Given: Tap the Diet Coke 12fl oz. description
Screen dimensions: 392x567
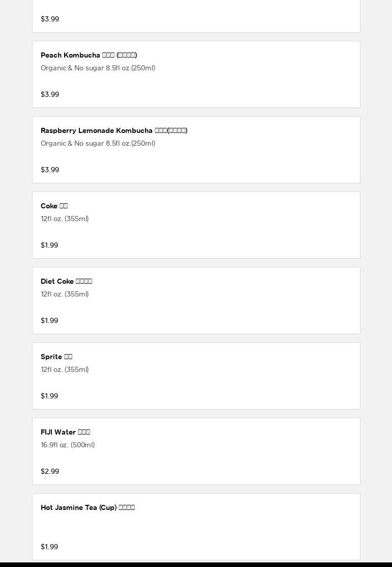Looking at the screenshot, I should (x=65, y=294).
